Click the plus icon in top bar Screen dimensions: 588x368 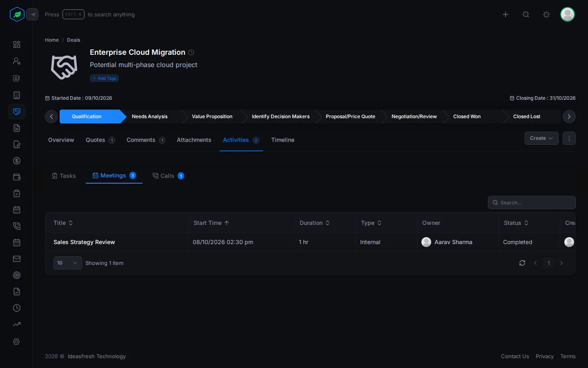(506, 15)
